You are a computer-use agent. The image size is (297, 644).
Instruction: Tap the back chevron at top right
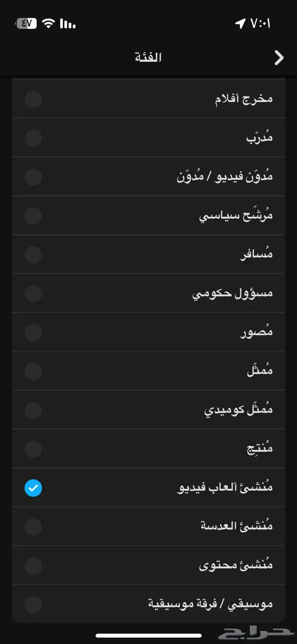coord(279,57)
